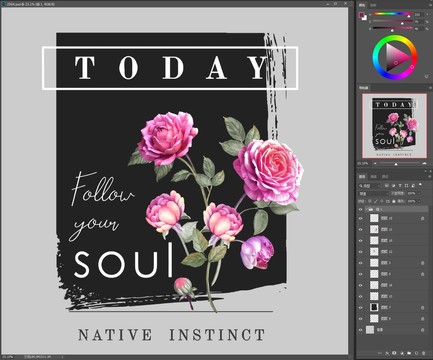Collapse the Layers panel group with double arrows

(x=425, y=171)
